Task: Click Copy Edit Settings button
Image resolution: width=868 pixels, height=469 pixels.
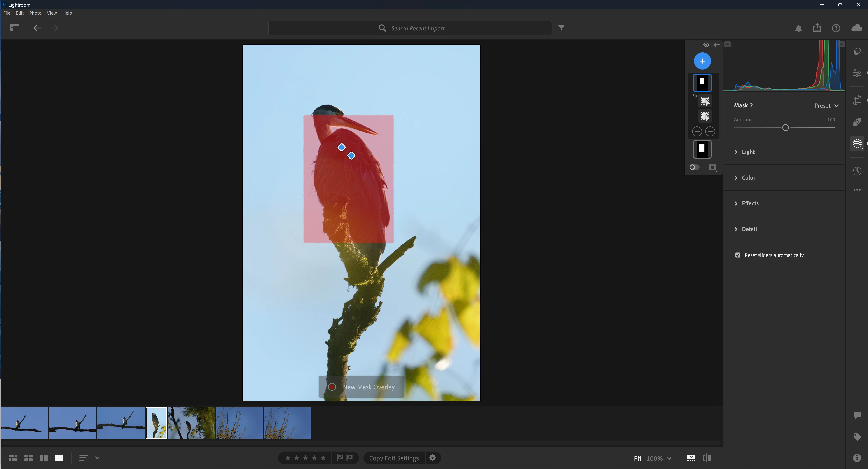Action: pyautogui.click(x=393, y=458)
